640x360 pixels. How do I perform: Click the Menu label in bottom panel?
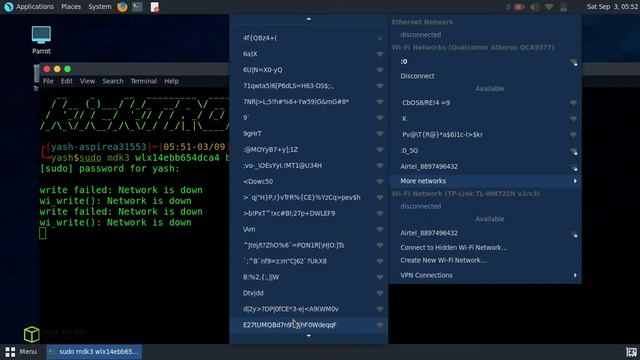[x=28, y=351]
